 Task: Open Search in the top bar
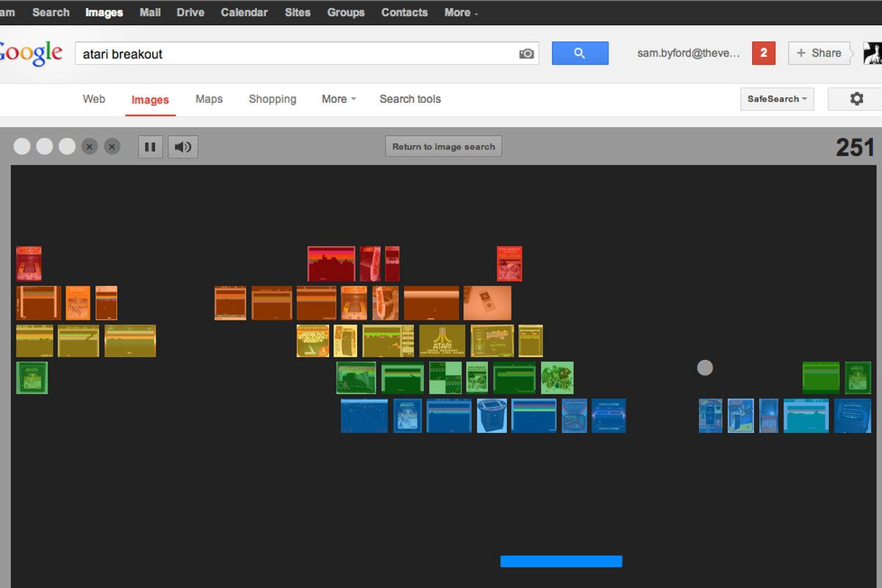coord(51,12)
